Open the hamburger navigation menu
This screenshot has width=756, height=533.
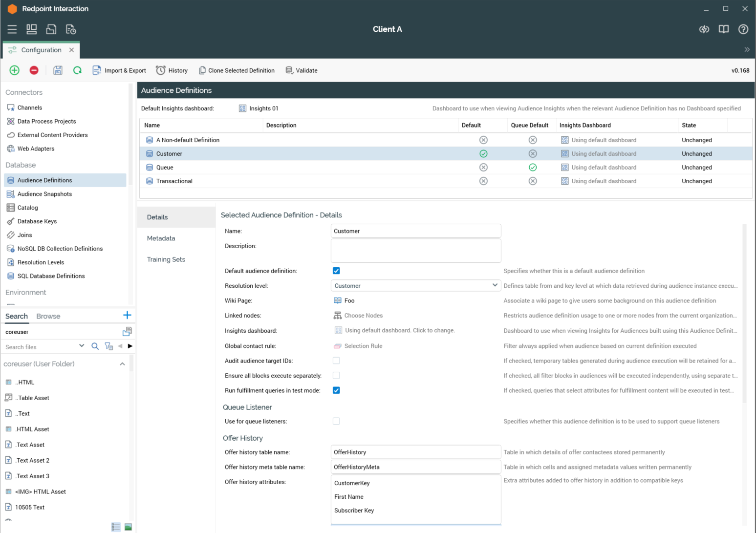(x=12, y=29)
